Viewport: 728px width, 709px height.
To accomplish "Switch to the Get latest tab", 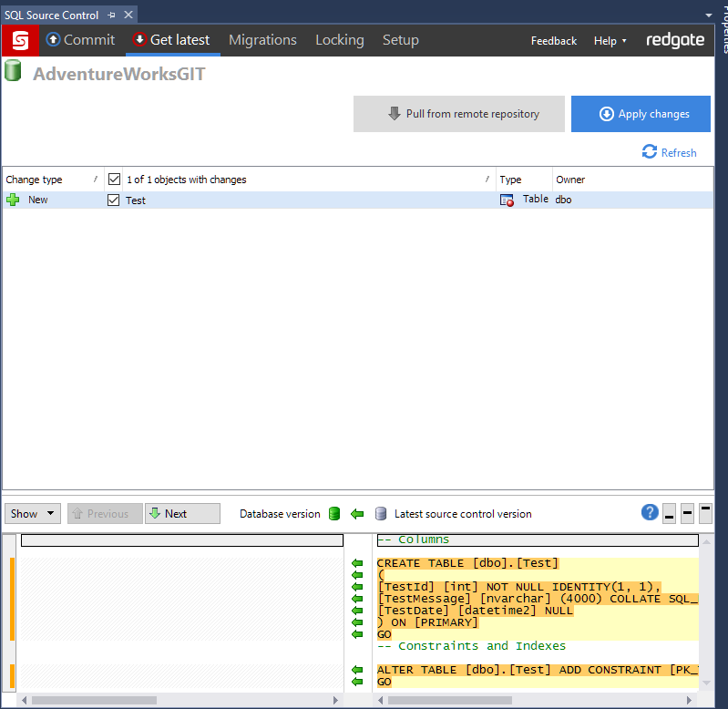I will 171,40.
